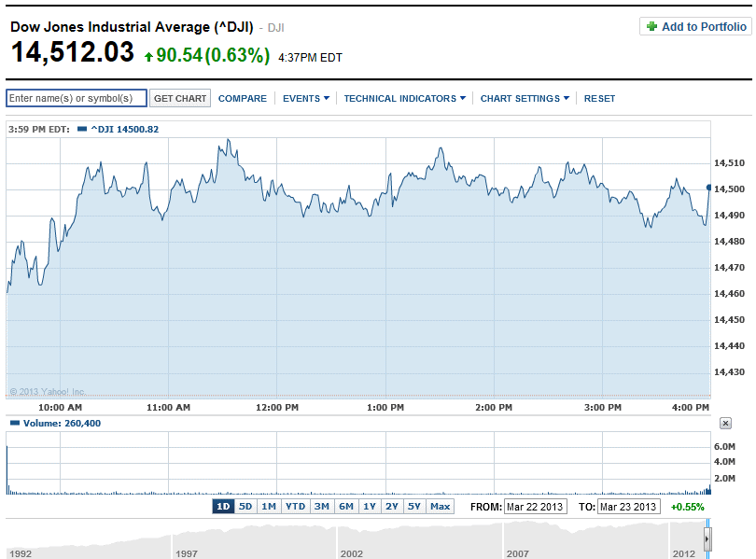Click the 14,510 price axis label

pos(729,163)
